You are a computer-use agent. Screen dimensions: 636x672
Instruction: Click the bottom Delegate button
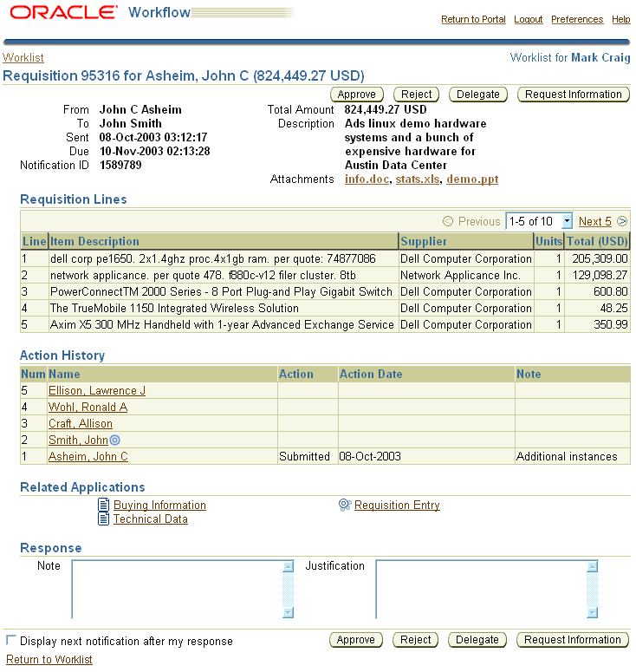(477, 640)
